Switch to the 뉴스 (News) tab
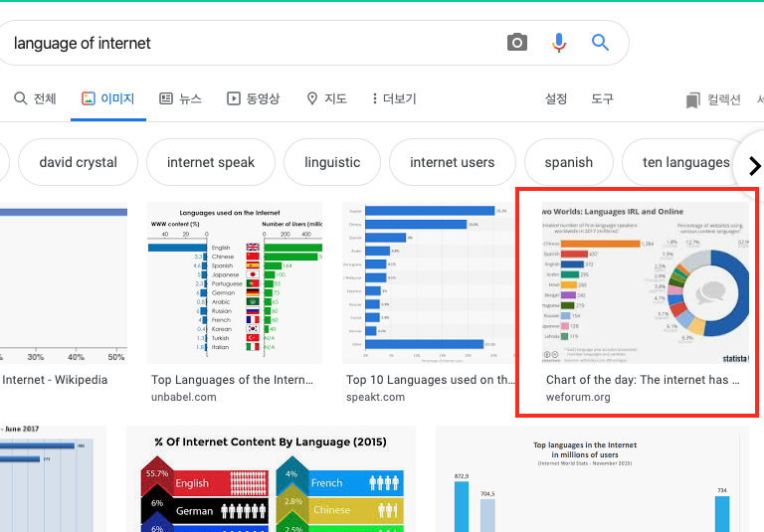 pos(180,98)
